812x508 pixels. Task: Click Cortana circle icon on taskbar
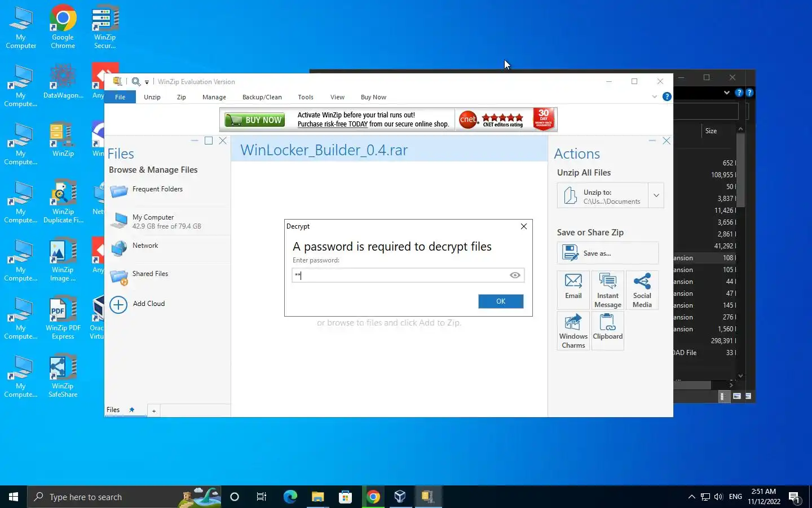pyautogui.click(x=235, y=497)
